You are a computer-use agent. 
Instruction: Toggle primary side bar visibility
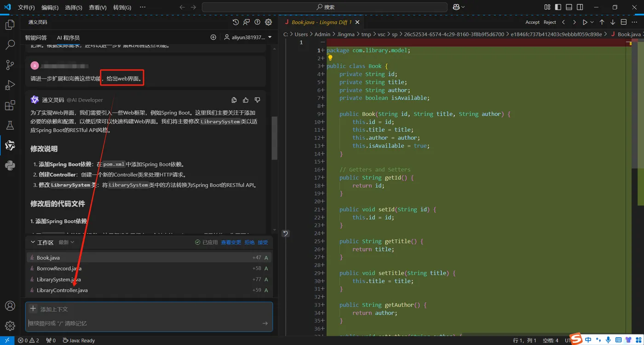click(558, 7)
